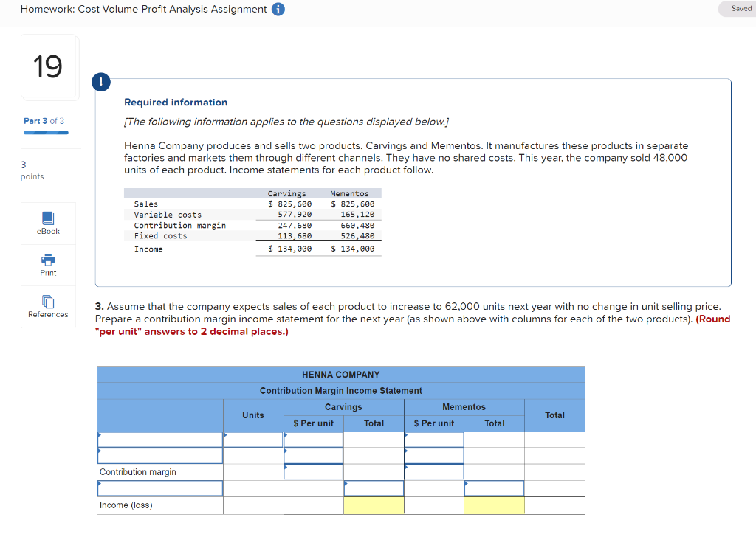Click the Fixed costs row label
The height and width of the screenshot is (551, 756).
coord(160,235)
